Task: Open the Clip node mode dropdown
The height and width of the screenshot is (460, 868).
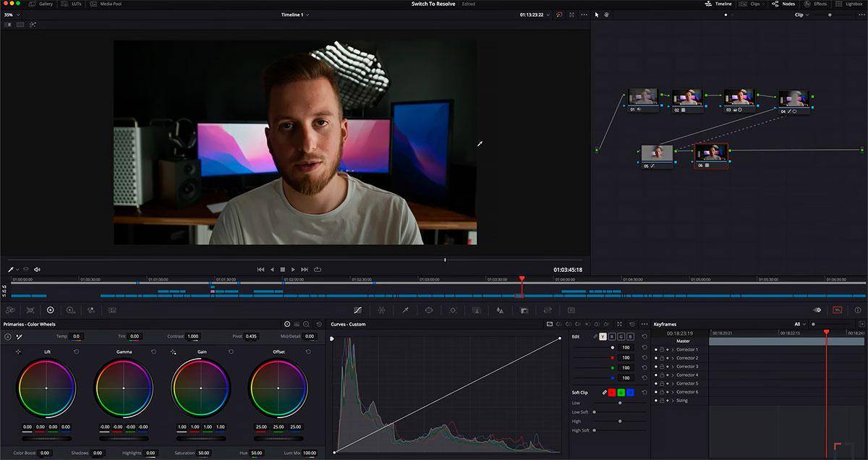Action: tap(801, 14)
